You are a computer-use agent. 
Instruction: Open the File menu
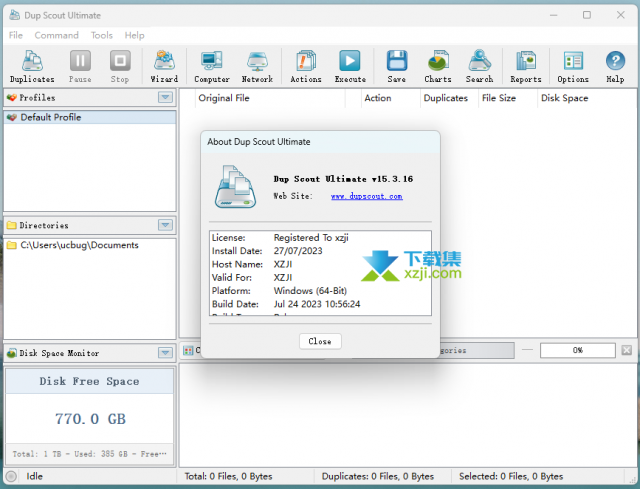click(16, 35)
